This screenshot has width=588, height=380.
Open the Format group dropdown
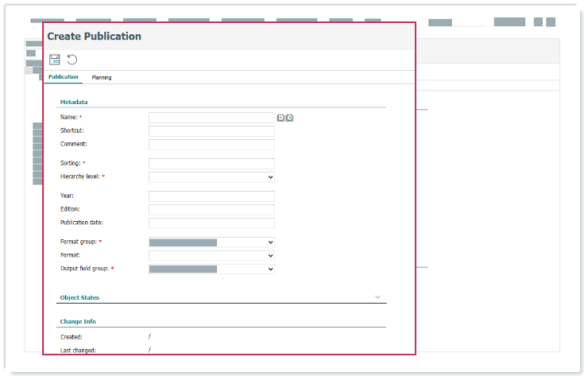pyautogui.click(x=211, y=242)
